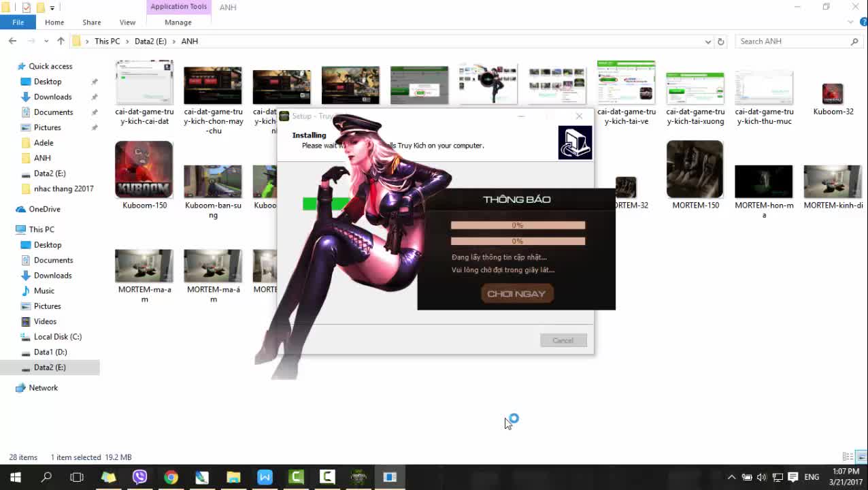Expand the chevron after Data2 (E:) breadcrumb
The image size is (868, 490).
(174, 42)
